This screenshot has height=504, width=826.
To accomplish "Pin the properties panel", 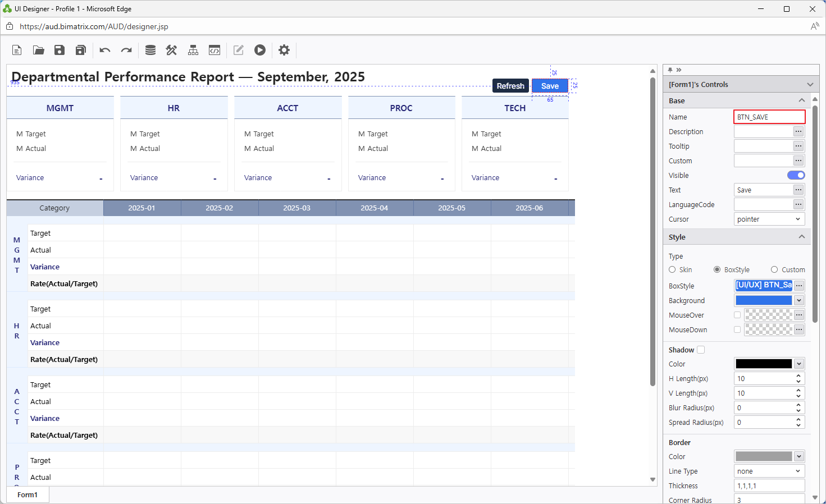I will (670, 70).
